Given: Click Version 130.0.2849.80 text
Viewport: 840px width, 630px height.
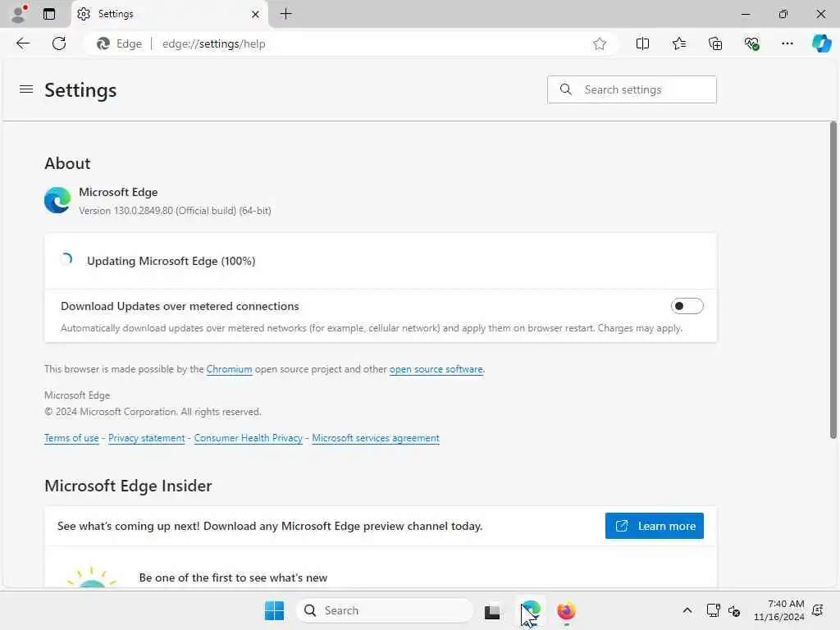Looking at the screenshot, I should [x=176, y=211].
